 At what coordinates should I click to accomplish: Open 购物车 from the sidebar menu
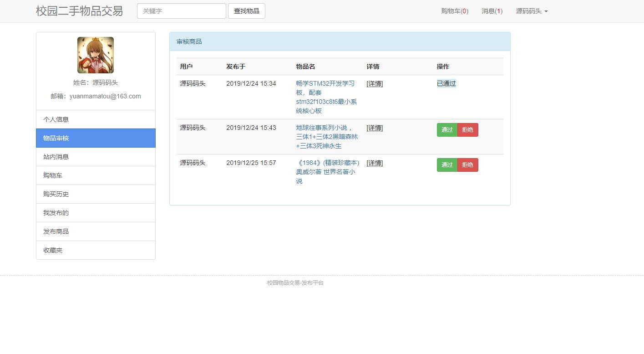(96, 175)
